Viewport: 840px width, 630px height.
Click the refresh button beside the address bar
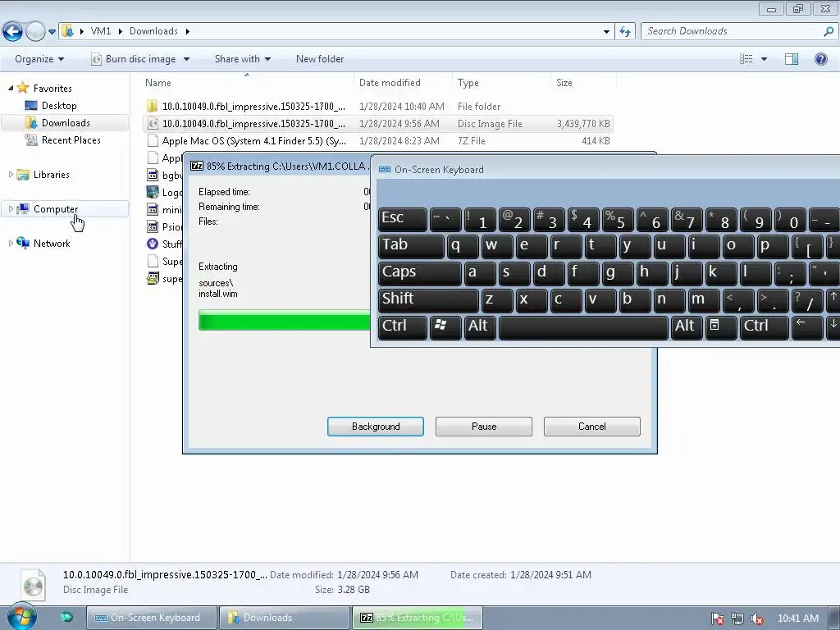click(624, 31)
